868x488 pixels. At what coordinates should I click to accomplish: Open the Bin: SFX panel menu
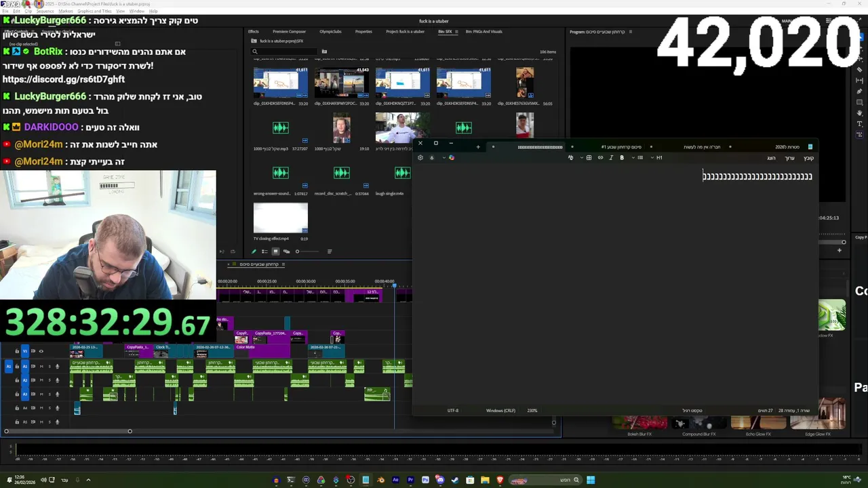click(456, 31)
